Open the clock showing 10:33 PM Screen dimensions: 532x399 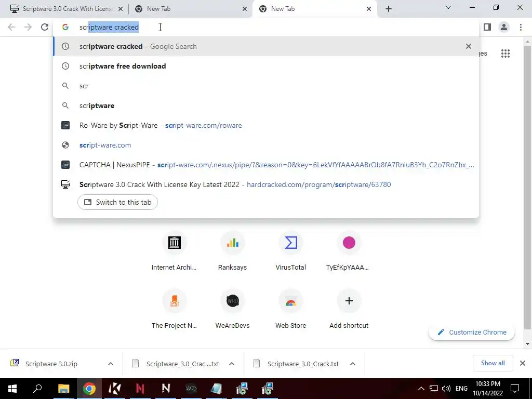[488, 389]
